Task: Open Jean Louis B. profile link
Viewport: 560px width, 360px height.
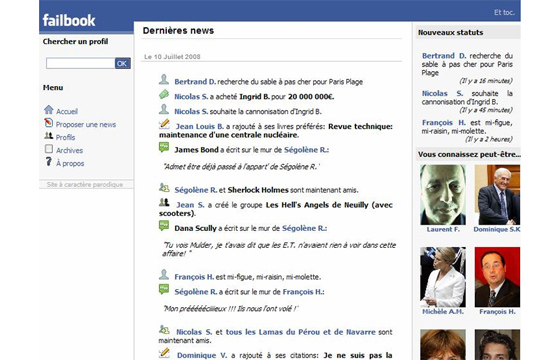Action: pos(200,126)
